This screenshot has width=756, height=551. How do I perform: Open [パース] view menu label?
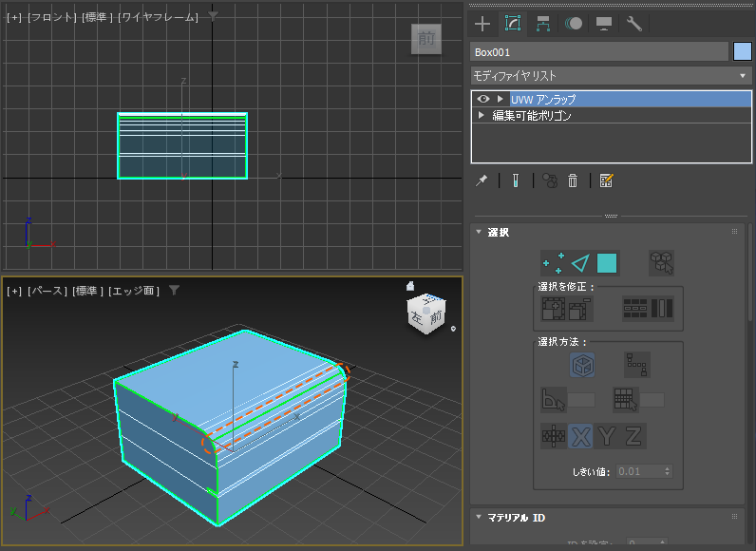click(47, 291)
